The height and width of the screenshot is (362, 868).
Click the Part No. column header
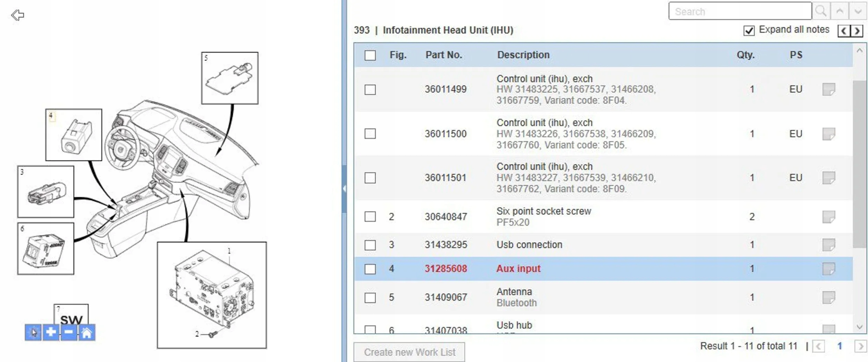pyautogui.click(x=444, y=55)
